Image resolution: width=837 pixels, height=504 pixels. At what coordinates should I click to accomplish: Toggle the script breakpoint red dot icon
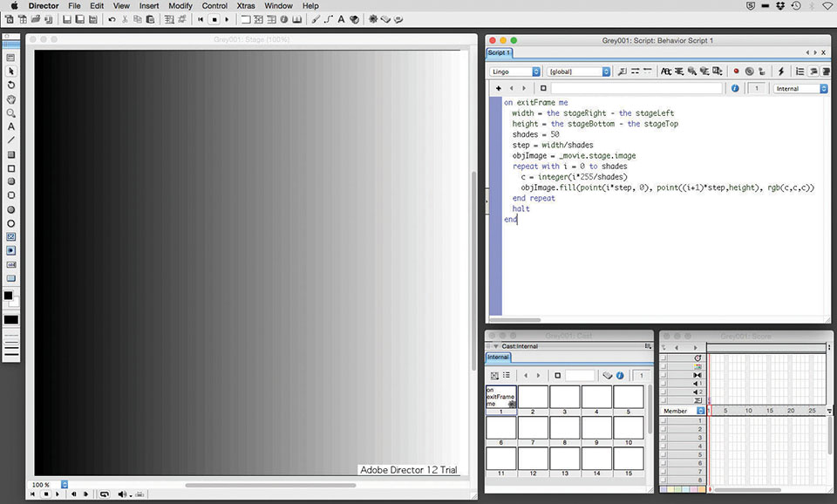(736, 72)
